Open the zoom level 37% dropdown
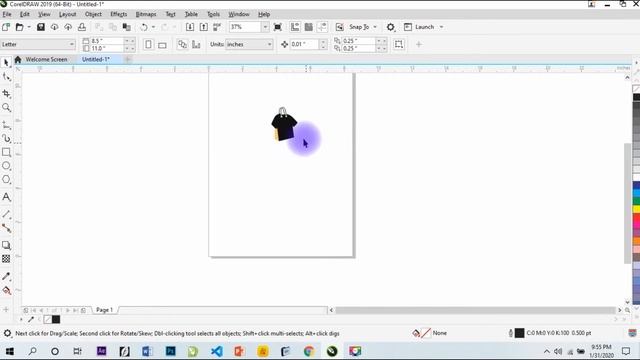 (265, 27)
